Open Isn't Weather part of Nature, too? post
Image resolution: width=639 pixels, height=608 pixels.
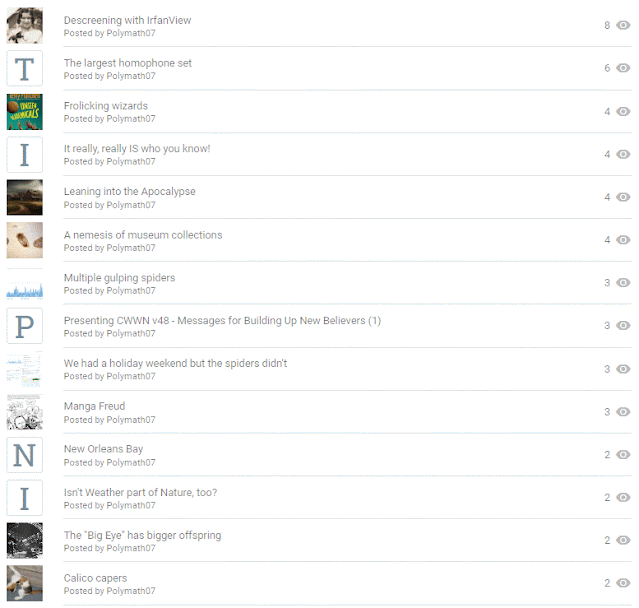[x=140, y=492]
